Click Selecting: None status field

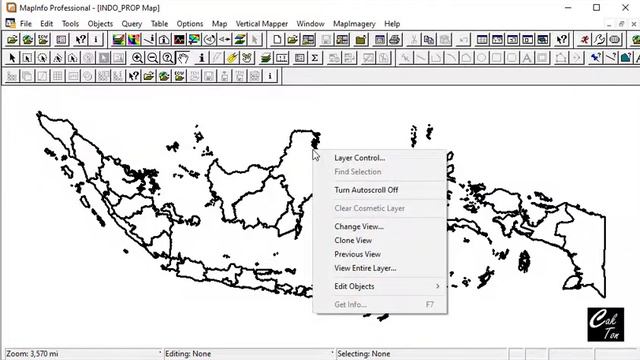[x=421, y=354]
